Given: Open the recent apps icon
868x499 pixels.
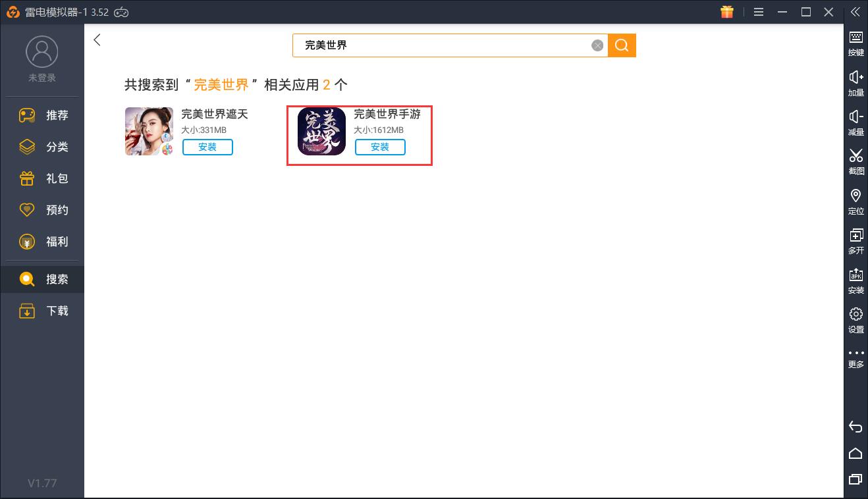Looking at the screenshot, I should click(x=855, y=479).
